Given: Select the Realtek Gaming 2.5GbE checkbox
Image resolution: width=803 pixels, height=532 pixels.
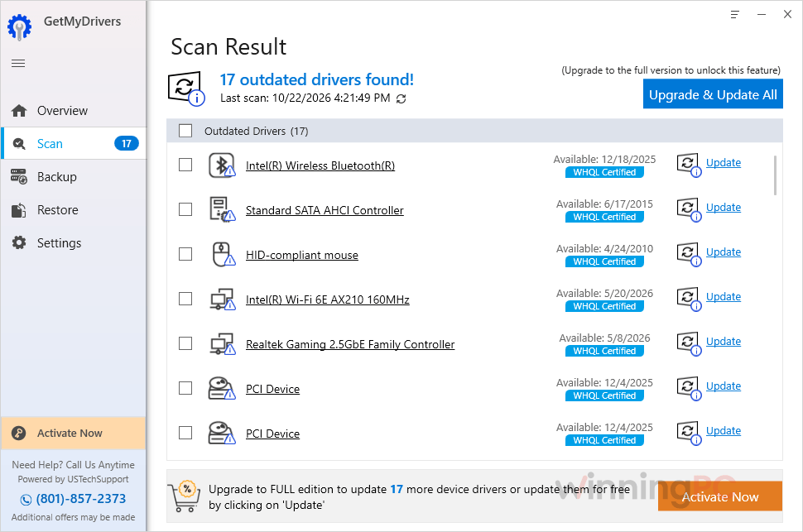Looking at the screenshot, I should (x=185, y=343).
